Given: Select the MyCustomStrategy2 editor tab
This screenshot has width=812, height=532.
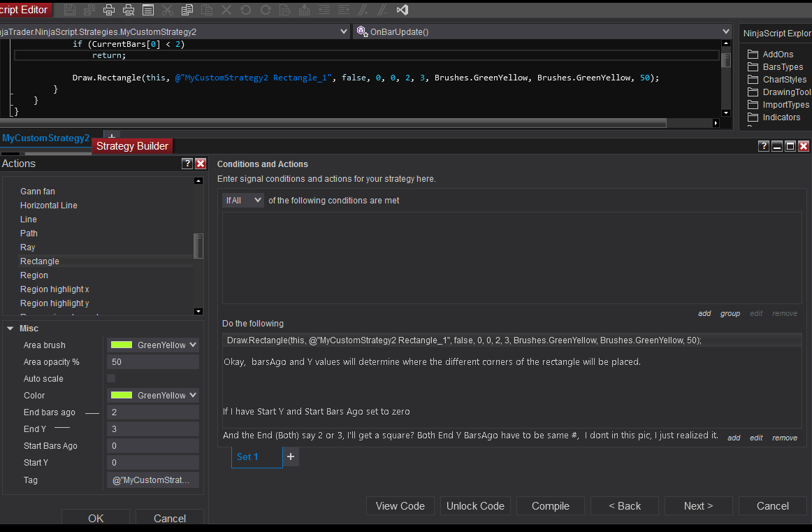Looking at the screenshot, I should tap(46, 138).
